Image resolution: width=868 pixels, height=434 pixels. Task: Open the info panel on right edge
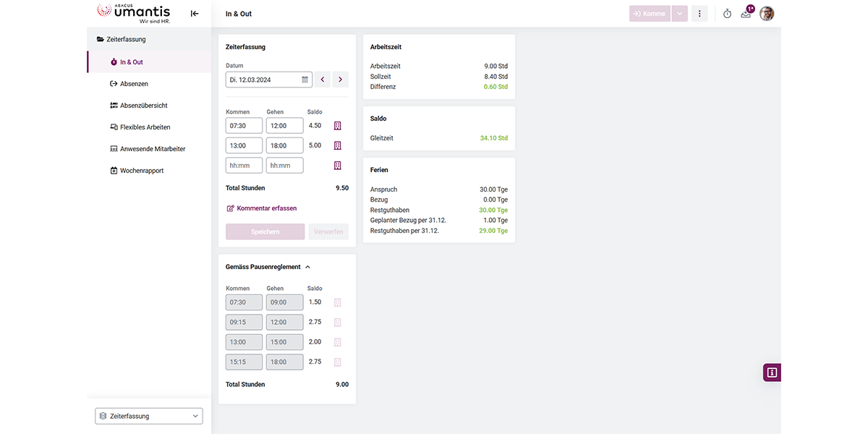pyautogui.click(x=772, y=373)
